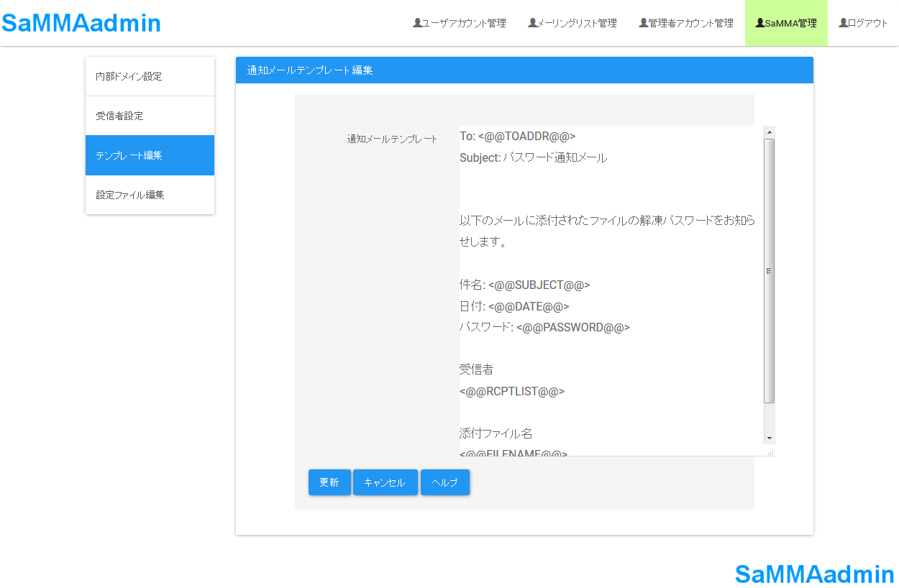Click the textarea scrollbar up arrow
This screenshot has height=588, width=899.
[770, 132]
